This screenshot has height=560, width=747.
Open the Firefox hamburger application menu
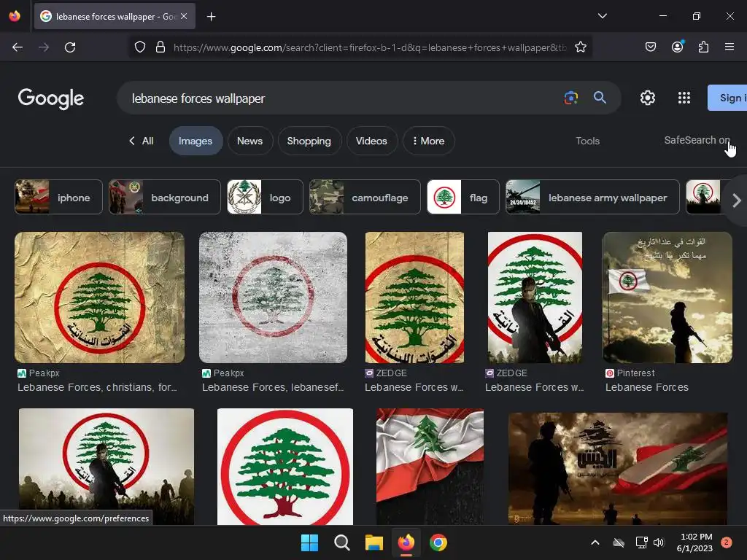[x=729, y=47]
